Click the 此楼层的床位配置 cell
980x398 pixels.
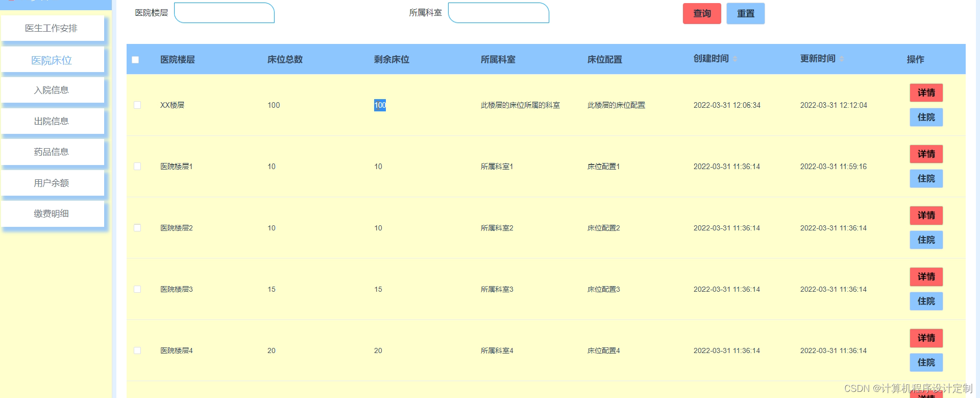click(x=616, y=105)
